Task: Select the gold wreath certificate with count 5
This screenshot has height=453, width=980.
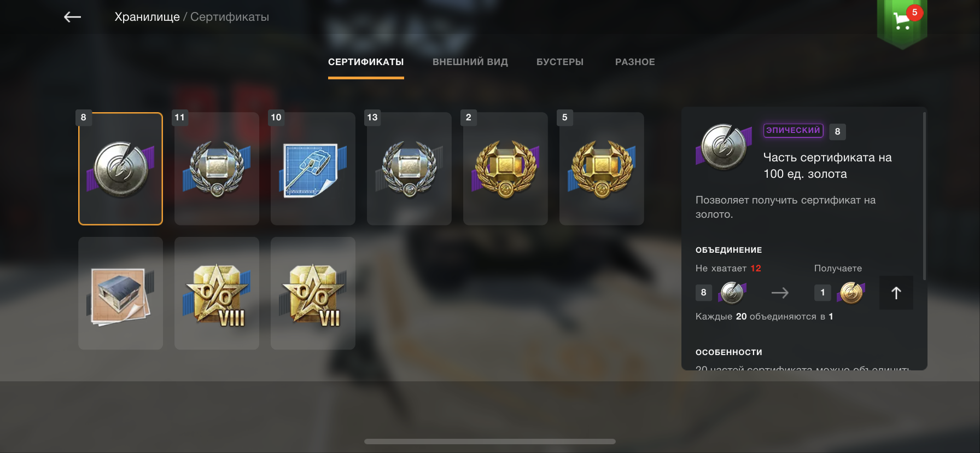Action: [602, 169]
